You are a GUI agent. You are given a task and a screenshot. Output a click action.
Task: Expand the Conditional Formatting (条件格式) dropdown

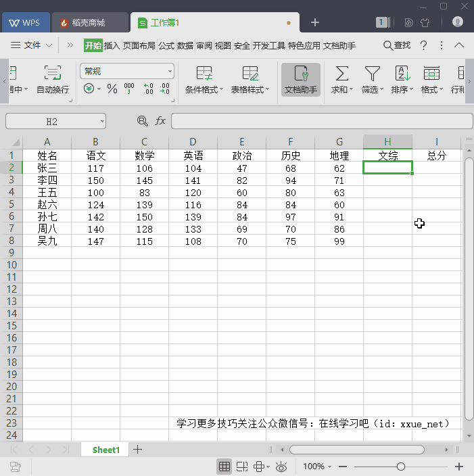[x=222, y=90]
